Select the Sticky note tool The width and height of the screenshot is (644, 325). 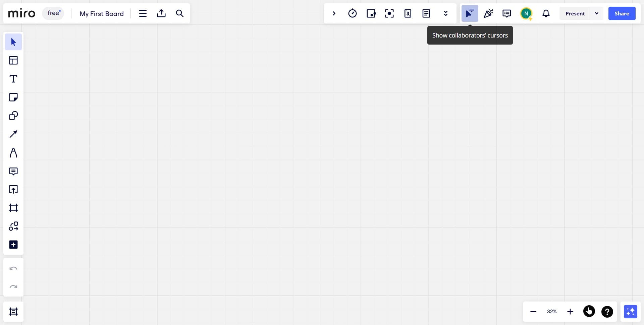pyautogui.click(x=13, y=97)
